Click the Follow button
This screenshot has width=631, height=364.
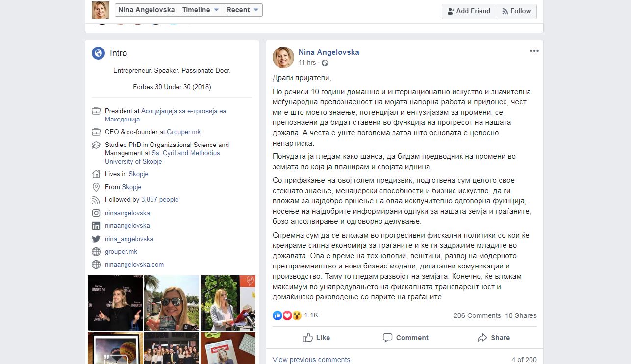516,11
